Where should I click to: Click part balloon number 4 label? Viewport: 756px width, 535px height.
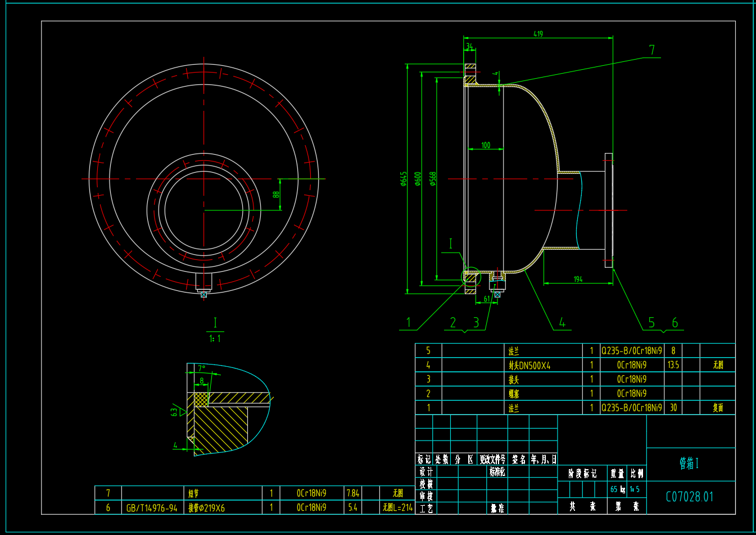[562, 323]
